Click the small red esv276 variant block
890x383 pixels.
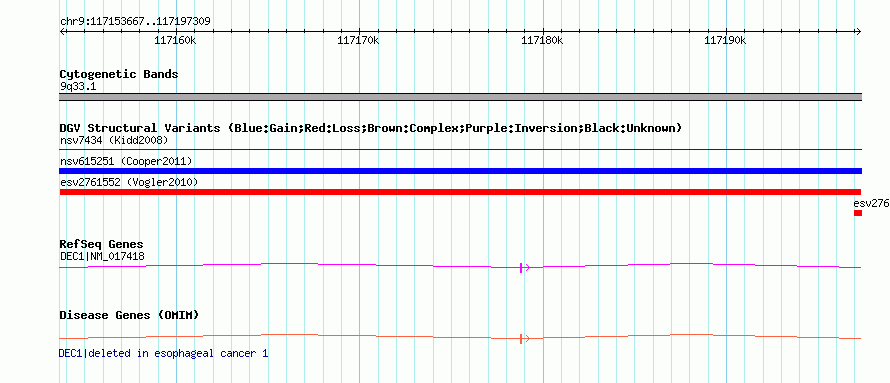[858, 213]
